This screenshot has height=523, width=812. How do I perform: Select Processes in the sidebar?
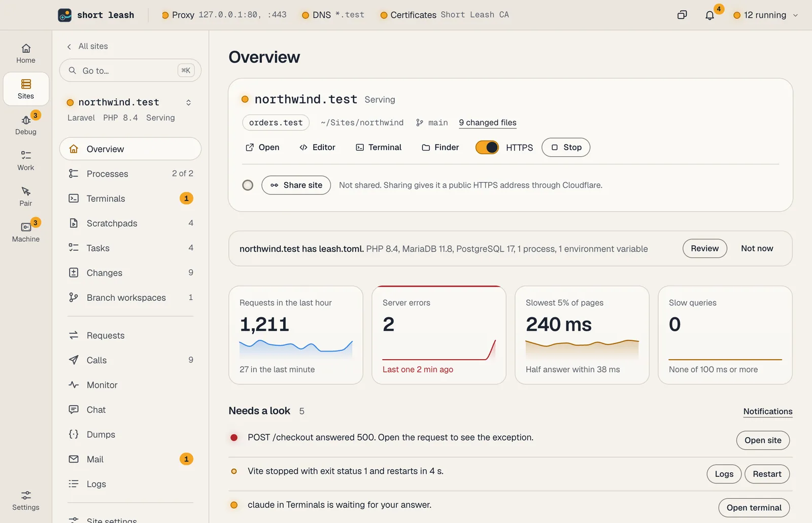click(x=130, y=174)
